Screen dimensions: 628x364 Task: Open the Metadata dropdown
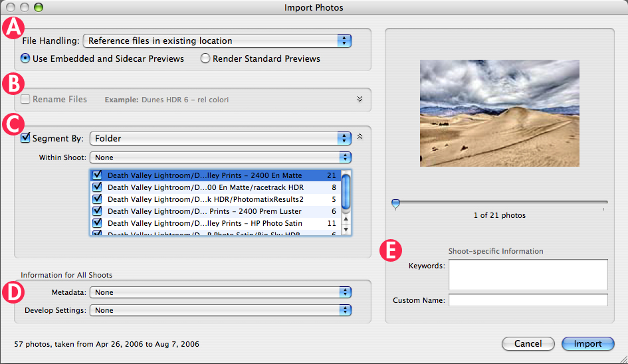click(221, 292)
